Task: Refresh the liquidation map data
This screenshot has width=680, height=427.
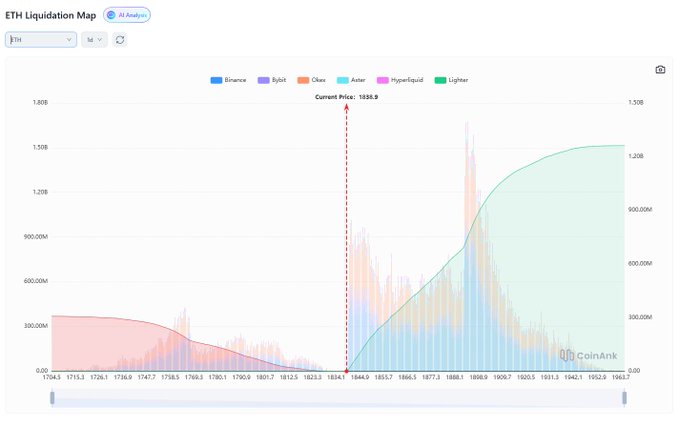Action: [x=120, y=40]
